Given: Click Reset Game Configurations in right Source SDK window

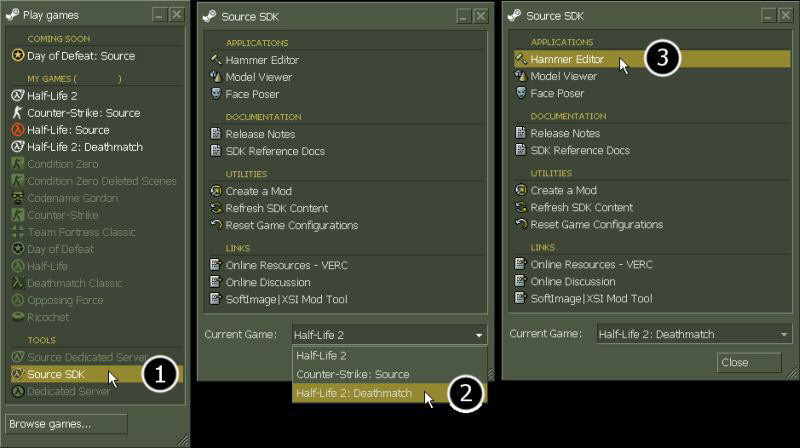Looking at the screenshot, I should pos(596,225).
